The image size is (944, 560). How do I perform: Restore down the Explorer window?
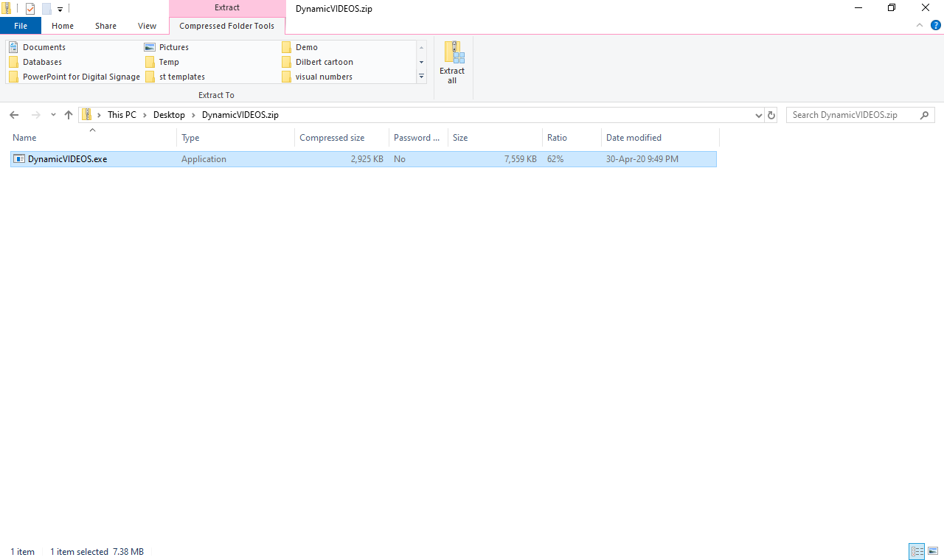coord(892,8)
